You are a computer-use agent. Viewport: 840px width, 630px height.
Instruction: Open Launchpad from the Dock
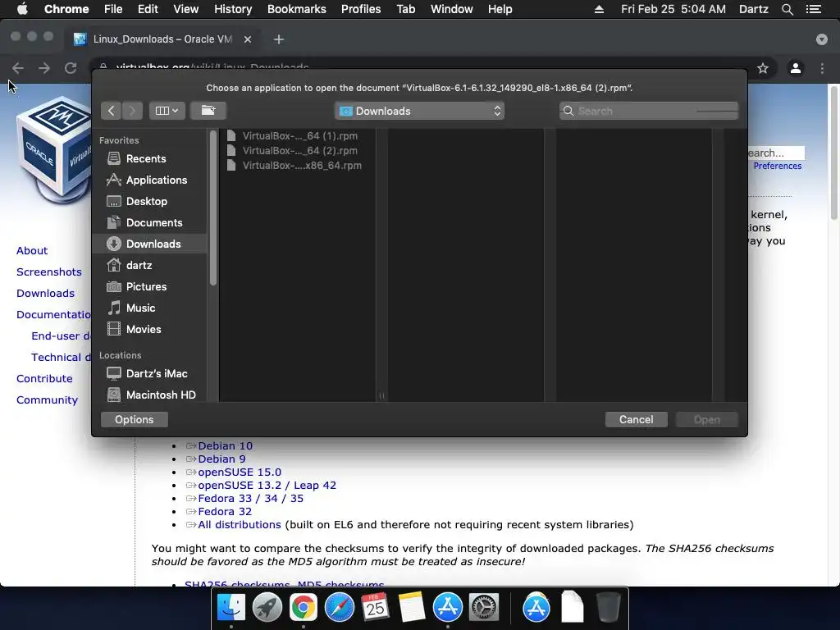click(267, 607)
